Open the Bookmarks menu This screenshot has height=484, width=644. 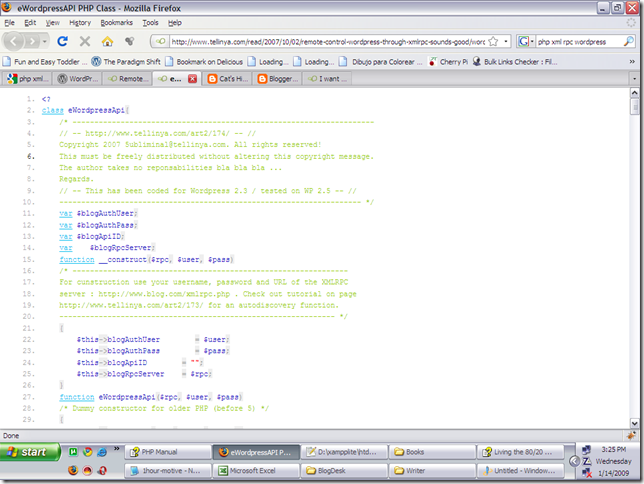point(116,21)
